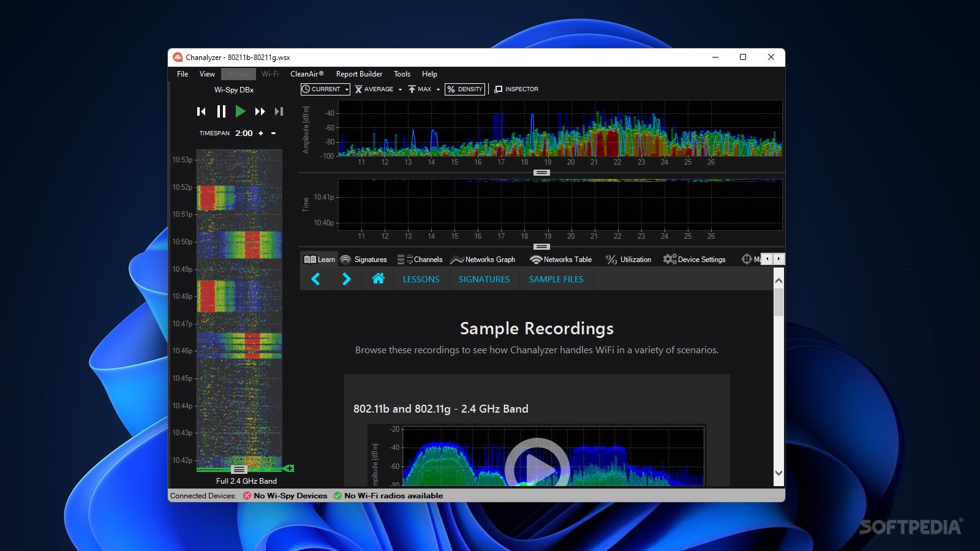Click the No Wi-Spy Devices status icon

click(x=247, y=496)
